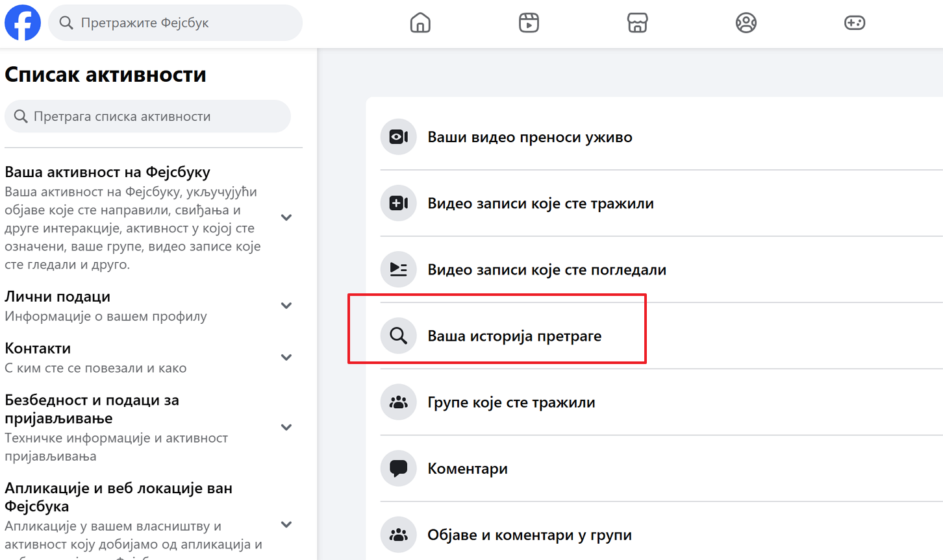Open the Home icon in top navigation

coord(420,23)
